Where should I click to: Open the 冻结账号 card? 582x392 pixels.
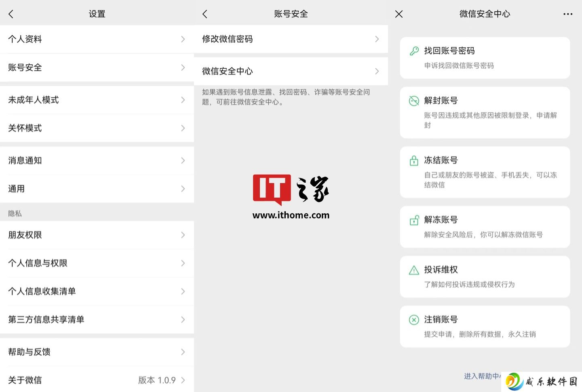(485, 172)
